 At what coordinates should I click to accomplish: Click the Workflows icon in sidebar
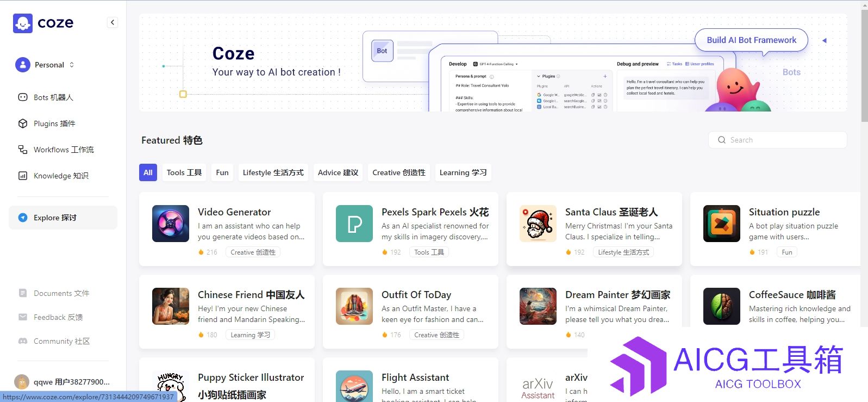tap(23, 150)
